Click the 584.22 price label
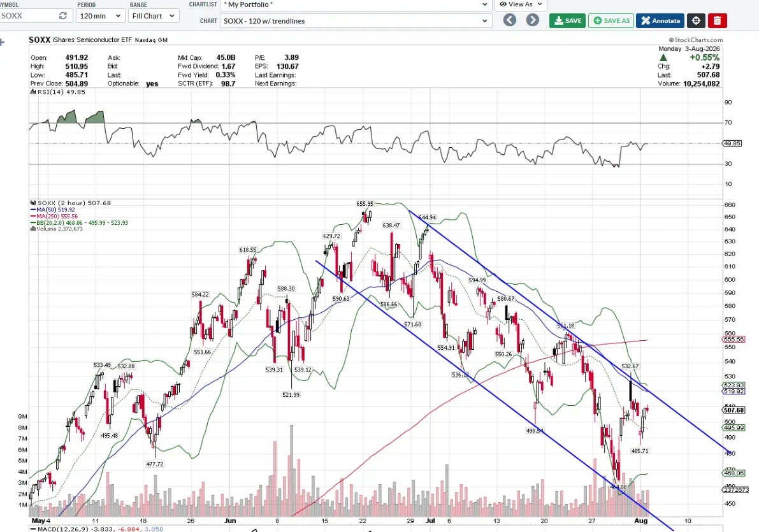This screenshot has height=532, width=759. pos(200,294)
